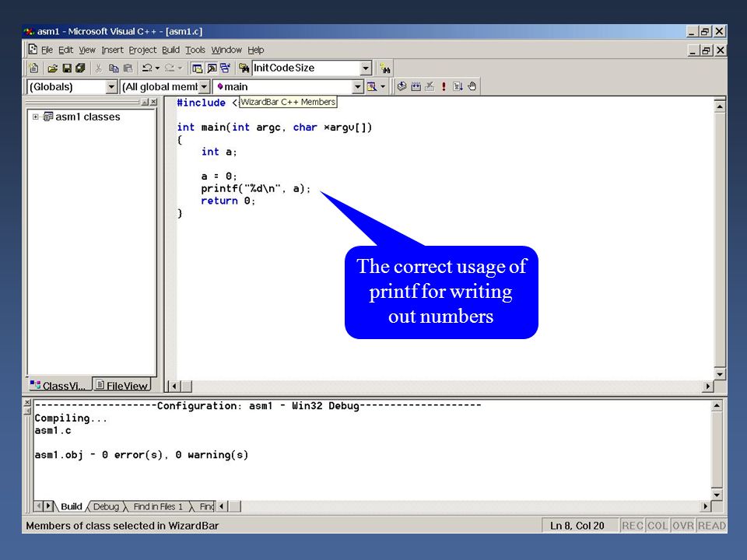Click the Open file icon

tap(52, 68)
